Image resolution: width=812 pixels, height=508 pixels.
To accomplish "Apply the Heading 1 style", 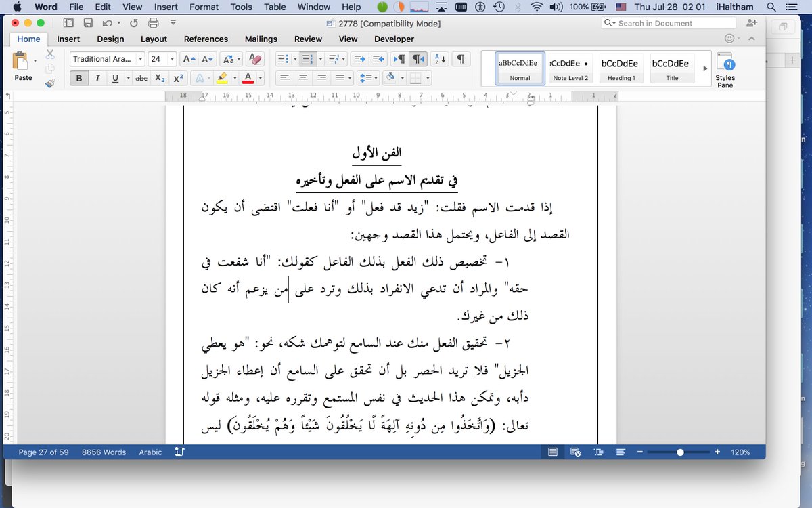I will (621, 68).
